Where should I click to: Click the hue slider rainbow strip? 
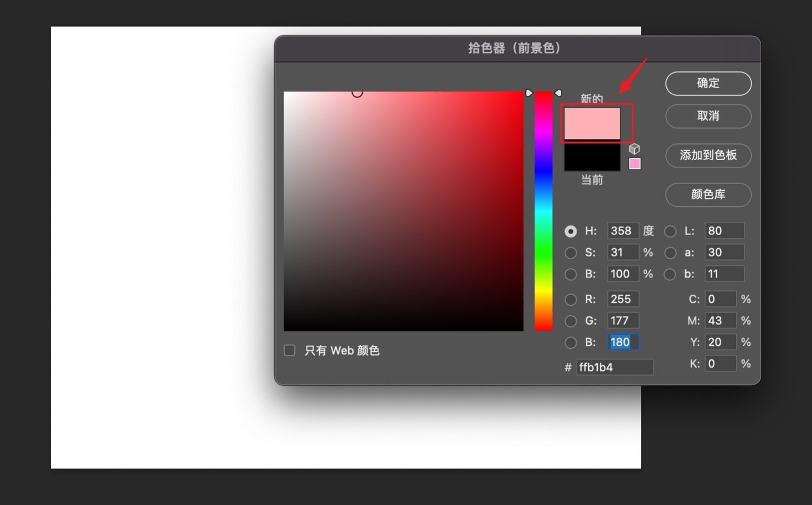(543, 203)
